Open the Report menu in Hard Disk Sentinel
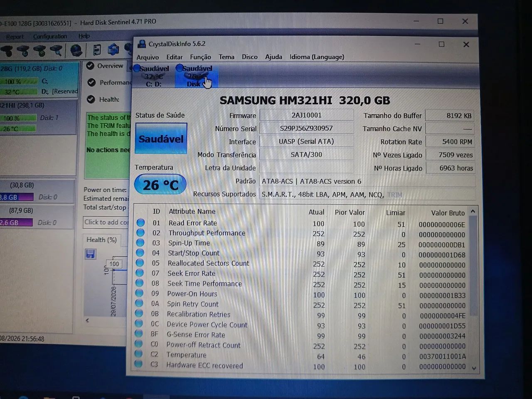Image resolution: width=532 pixels, height=399 pixels. (x=15, y=37)
